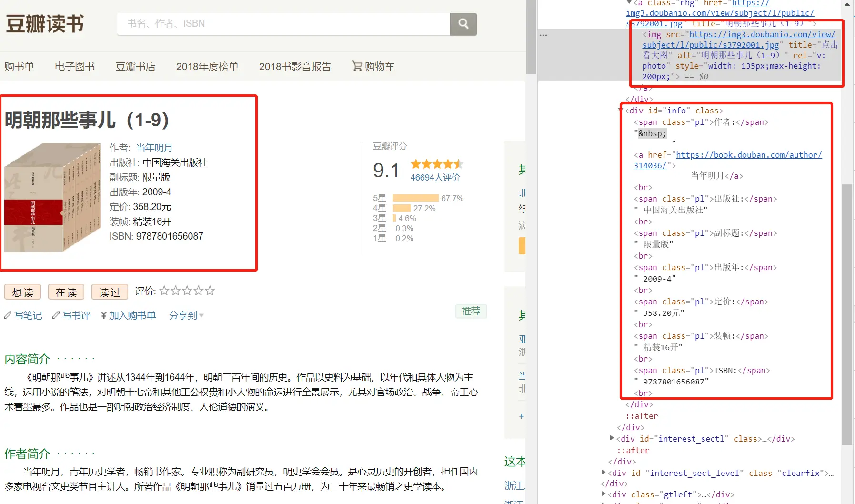Mark the book as 在读
855x504 pixels.
click(66, 292)
